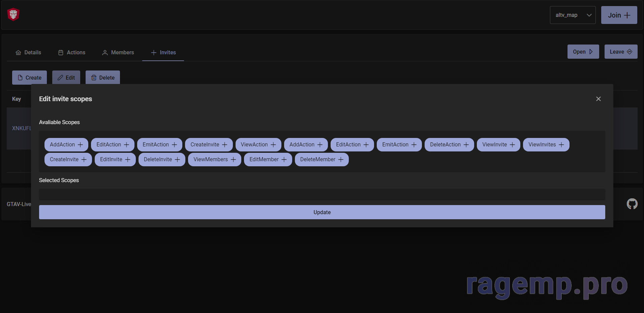Click the empty Selected Scopes field
The height and width of the screenshot is (313, 644).
322,195
